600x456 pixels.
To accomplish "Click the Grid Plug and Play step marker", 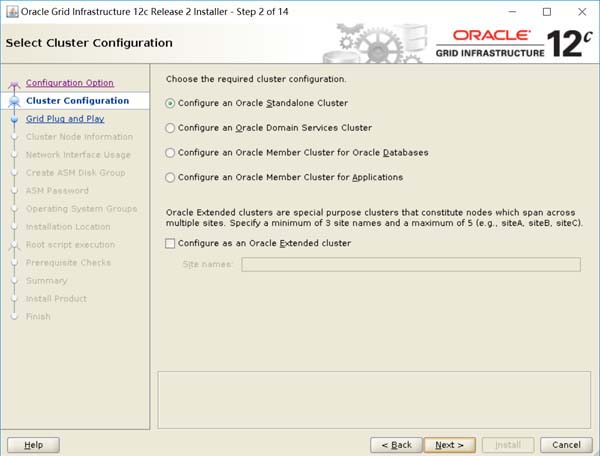I will 15,119.
